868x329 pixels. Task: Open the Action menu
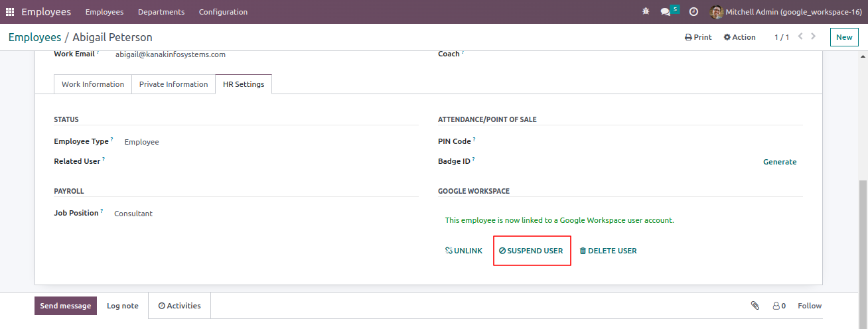point(739,37)
